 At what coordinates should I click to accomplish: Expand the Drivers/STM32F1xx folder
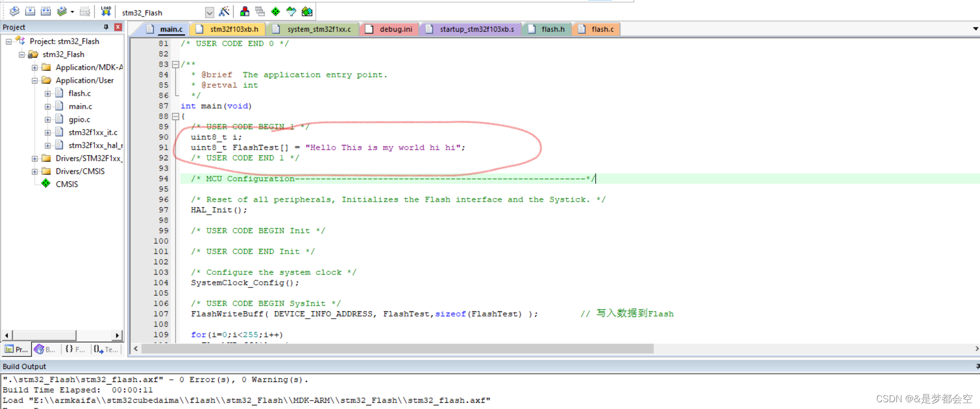(x=34, y=158)
